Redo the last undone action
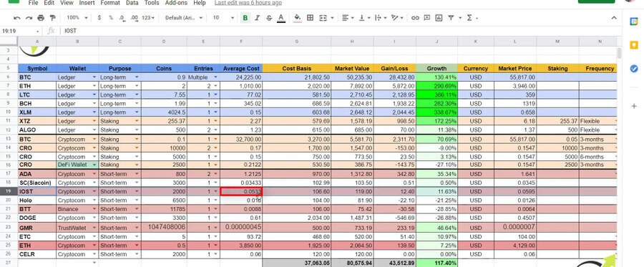 [29, 18]
